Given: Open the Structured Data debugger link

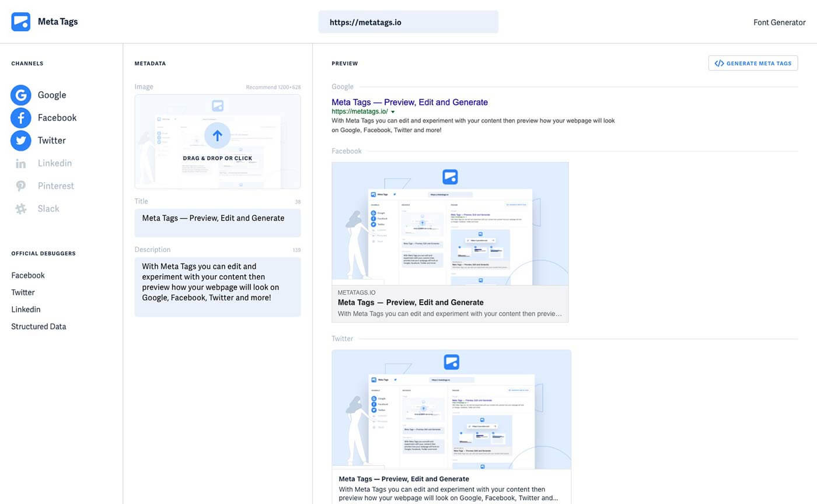Looking at the screenshot, I should point(39,327).
